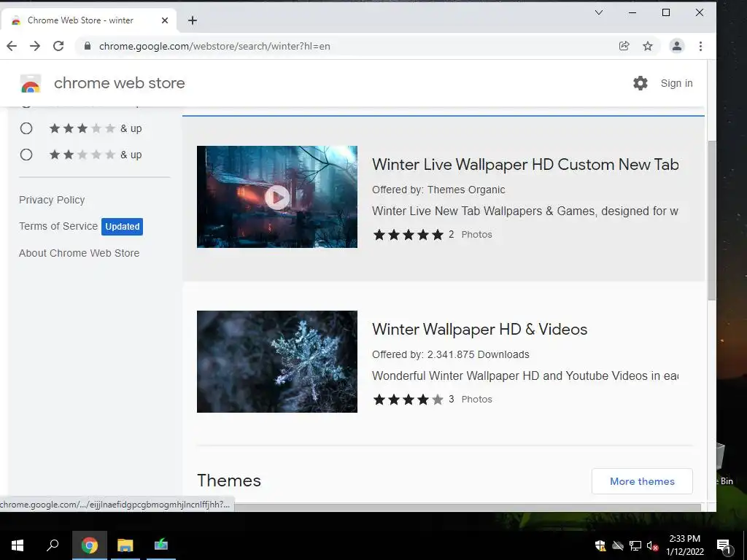Screen dimensions: 747x560
Task: Click the Chrome Web Store logo
Action: coord(31,83)
